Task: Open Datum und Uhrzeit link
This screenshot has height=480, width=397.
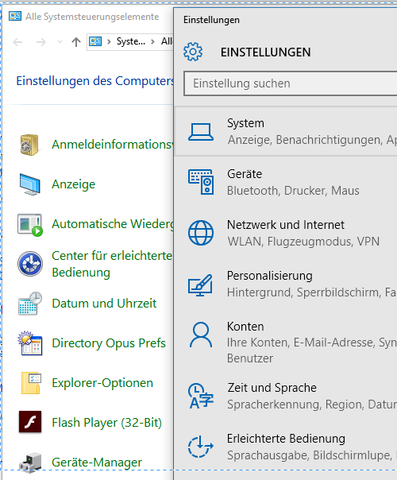Action: [104, 303]
